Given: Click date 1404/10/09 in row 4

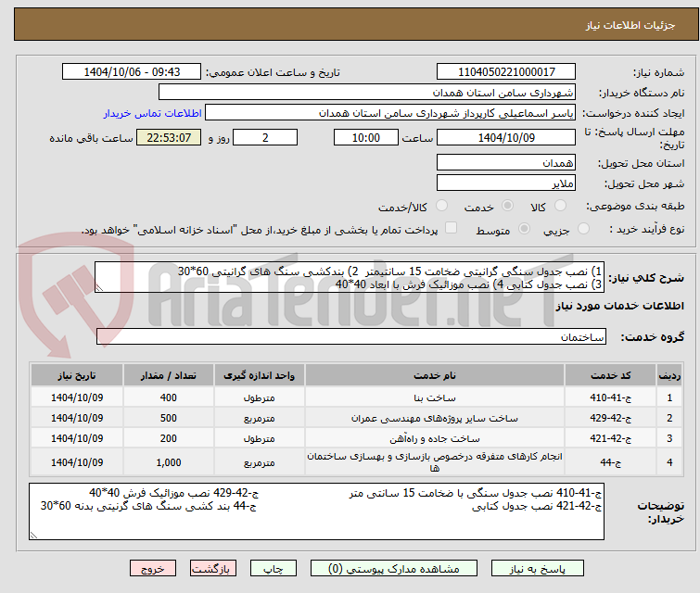Looking at the screenshot, I should [x=77, y=462].
